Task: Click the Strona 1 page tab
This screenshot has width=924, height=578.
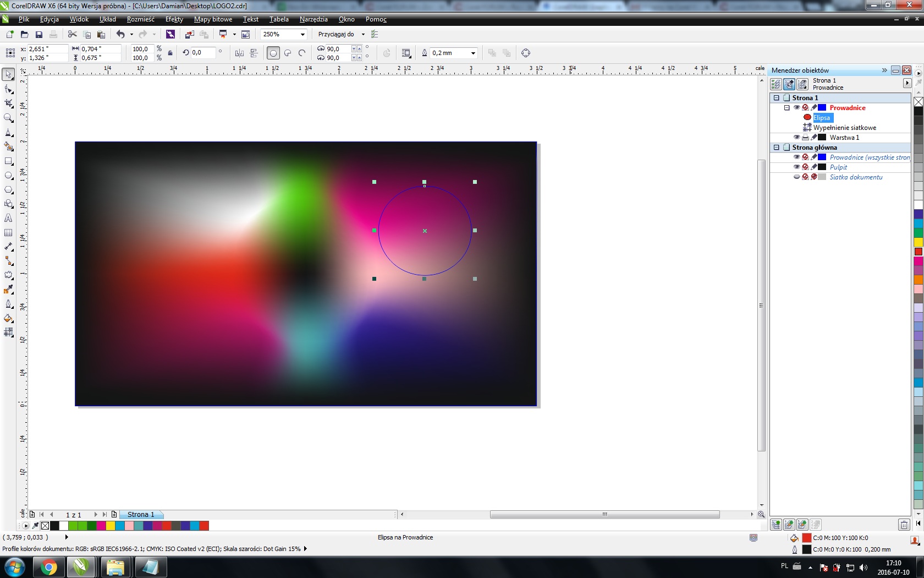Action: point(141,515)
